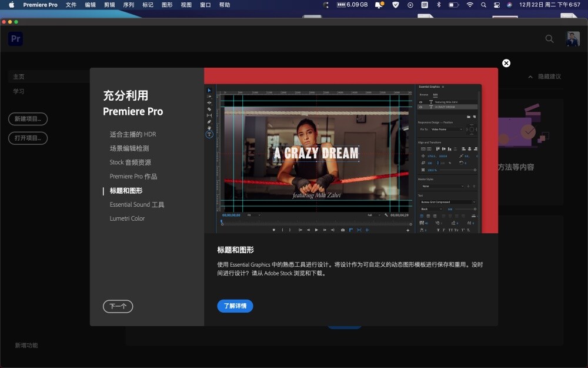Open the 剪辑 menu
The height and width of the screenshot is (368, 588).
click(109, 5)
